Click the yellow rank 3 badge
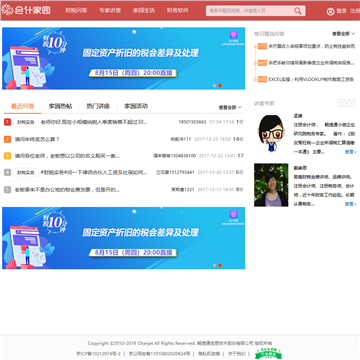Image resolution: width=360 pixels, height=360 pixels. click(x=7, y=156)
